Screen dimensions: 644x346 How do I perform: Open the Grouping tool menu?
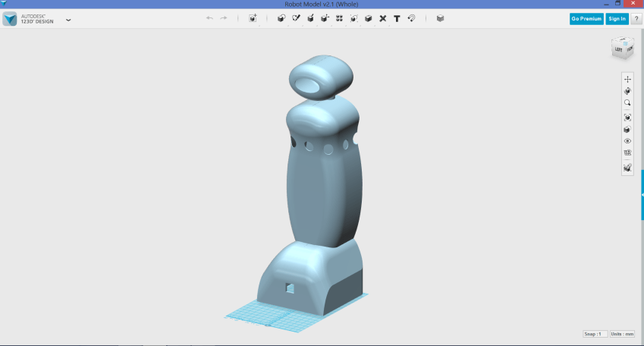point(353,18)
